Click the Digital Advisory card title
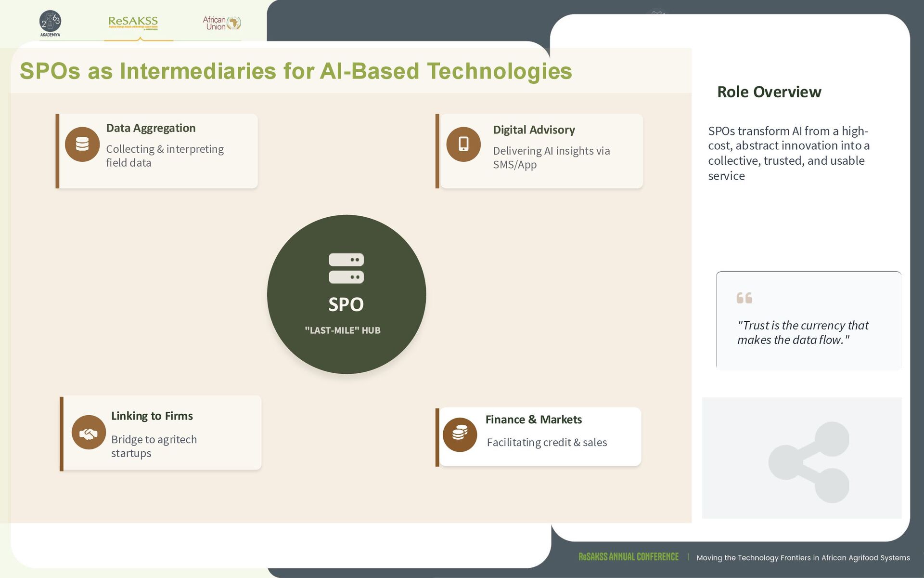The height and width of the screenshot is (578, 924). [534, 130]
